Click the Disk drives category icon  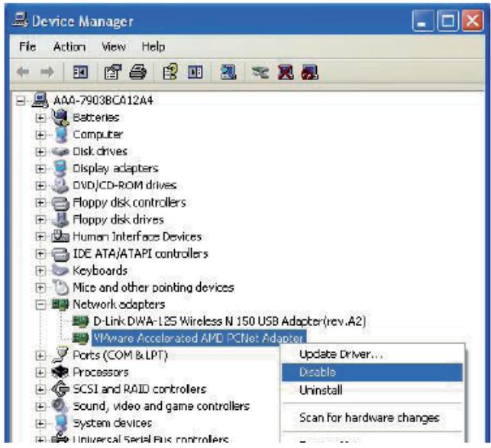point(60,152)
